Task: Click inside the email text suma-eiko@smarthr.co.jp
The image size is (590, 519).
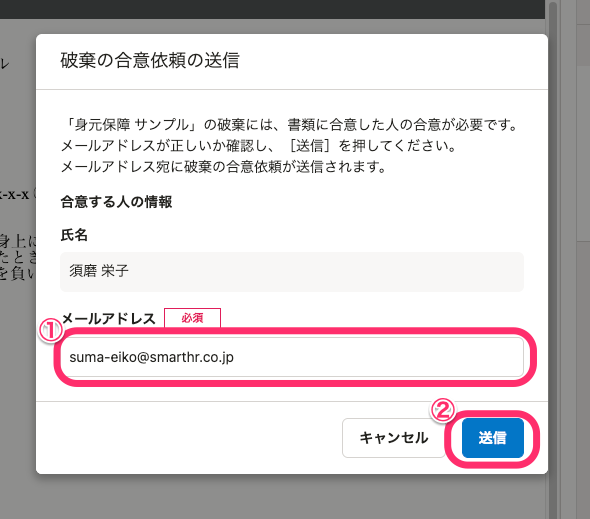Action: point(151,357)
